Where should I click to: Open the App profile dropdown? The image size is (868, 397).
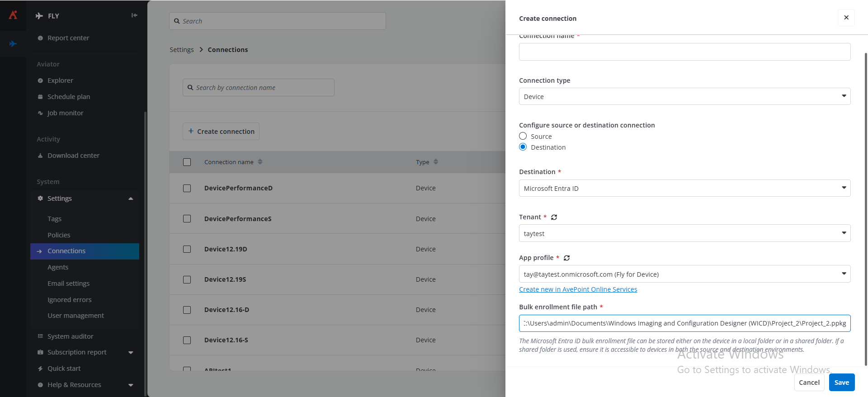coord(684,274)
